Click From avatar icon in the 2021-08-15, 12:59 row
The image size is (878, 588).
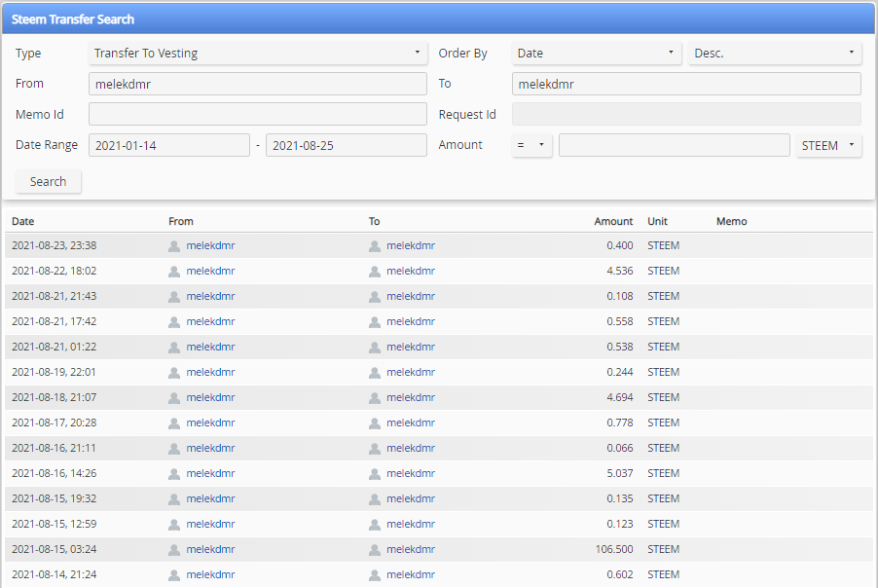174,524
